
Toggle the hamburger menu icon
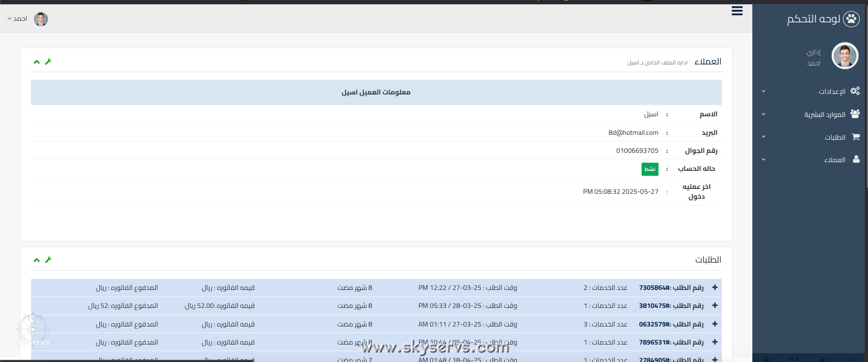(x=737, y=11)
